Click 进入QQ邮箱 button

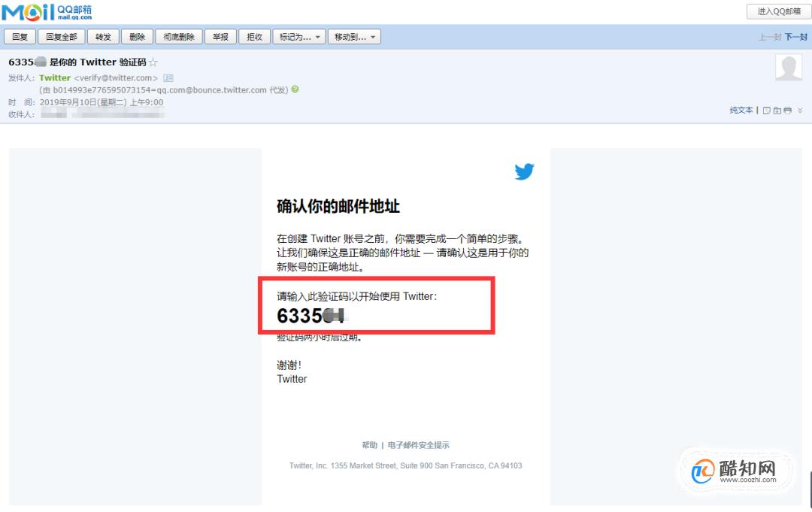click(x=778, y=11)
